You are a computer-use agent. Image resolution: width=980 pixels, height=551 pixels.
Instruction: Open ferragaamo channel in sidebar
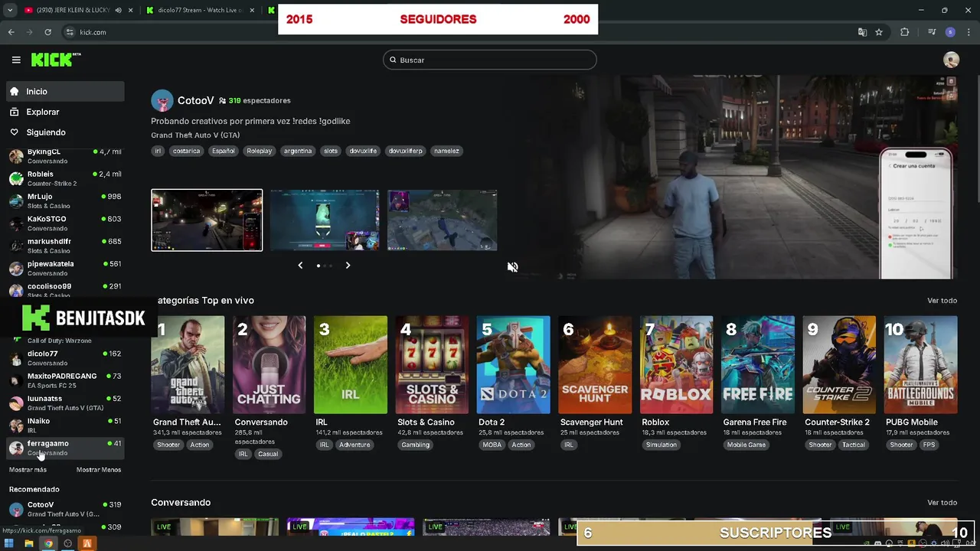[x=65, y=448]
